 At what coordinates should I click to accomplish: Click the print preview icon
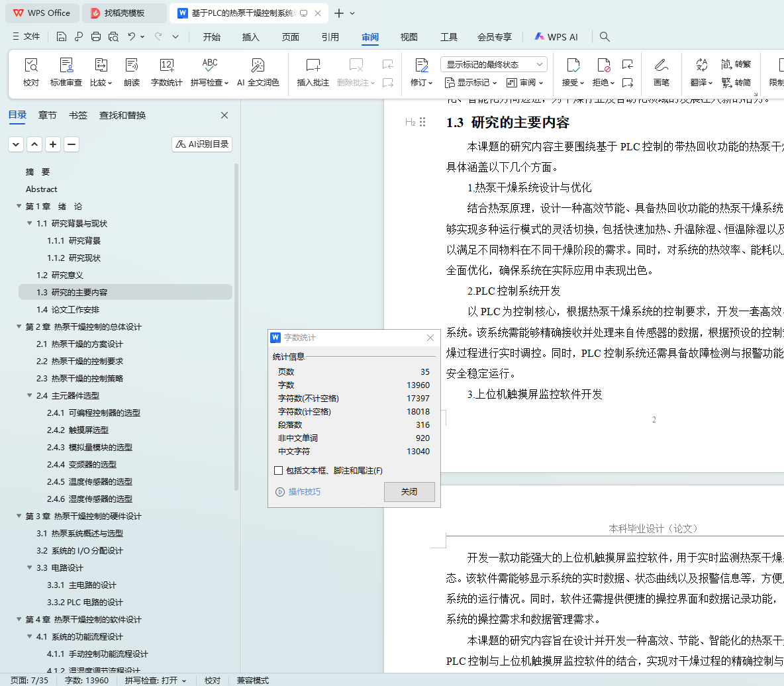point(113,36)
